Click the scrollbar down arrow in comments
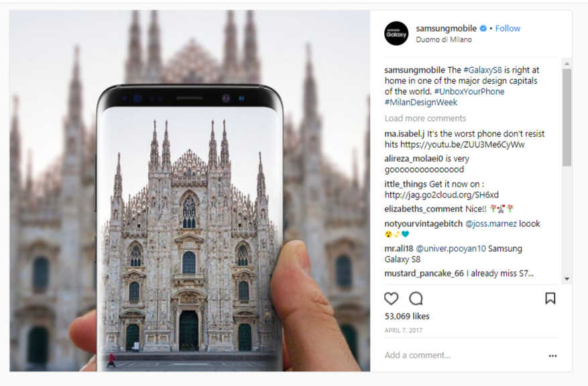This screenshot has width=588, height=386. point(567,279)
